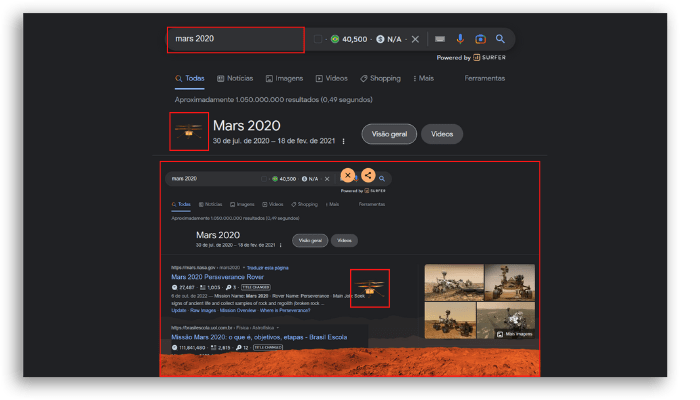Open the top Shopping tab

tap(380, 79)
